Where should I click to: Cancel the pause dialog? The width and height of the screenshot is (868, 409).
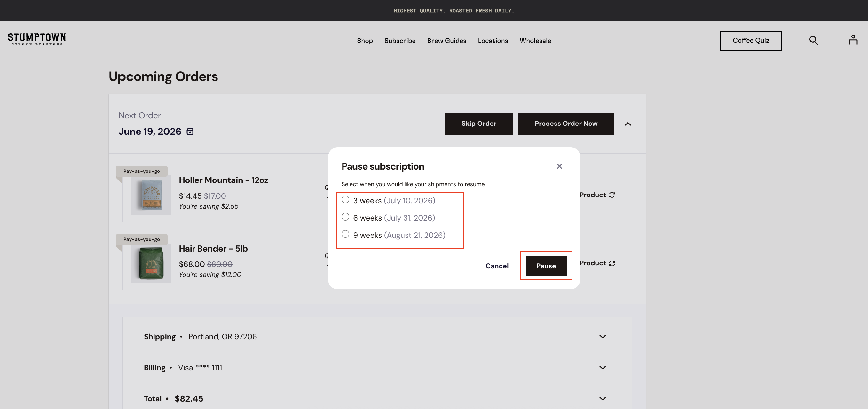point(497,266)
